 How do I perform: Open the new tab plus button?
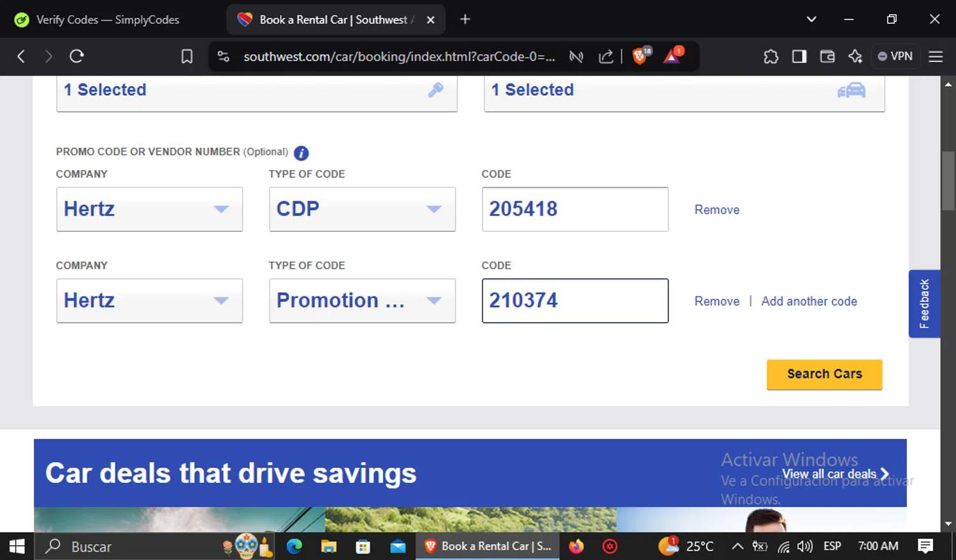465,19
